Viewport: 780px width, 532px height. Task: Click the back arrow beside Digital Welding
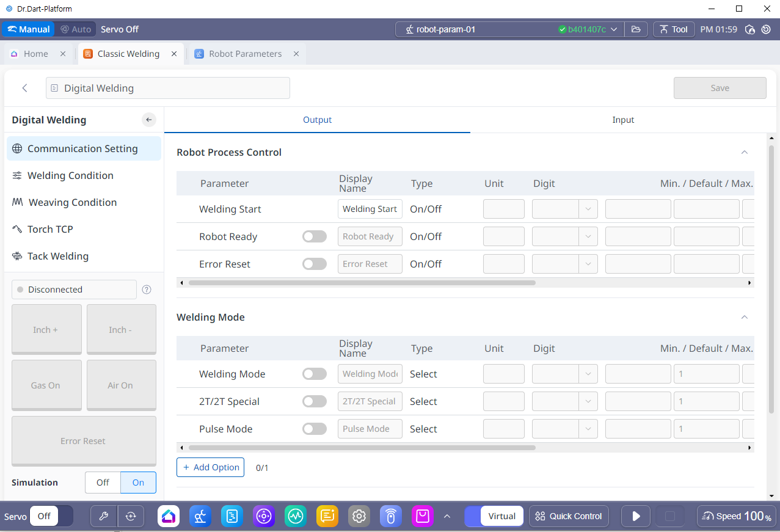click(25, 88)
